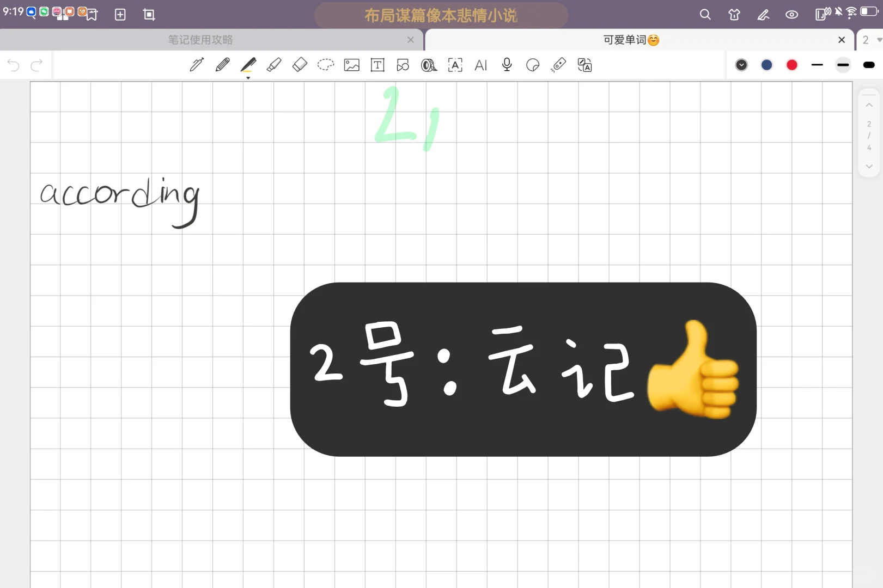
Task: Open the crop/page layout icon in top bar
Action: pos(149,15)
